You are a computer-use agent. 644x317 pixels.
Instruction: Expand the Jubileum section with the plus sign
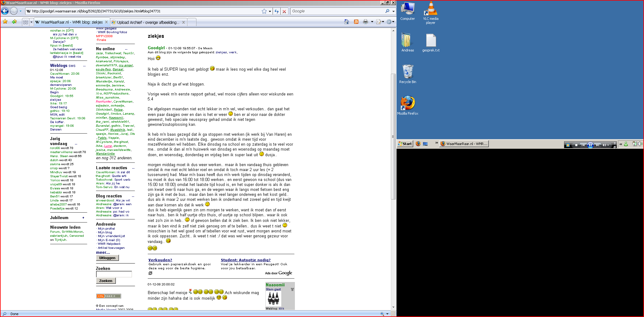pyautogui.click(x=83, y=218)
